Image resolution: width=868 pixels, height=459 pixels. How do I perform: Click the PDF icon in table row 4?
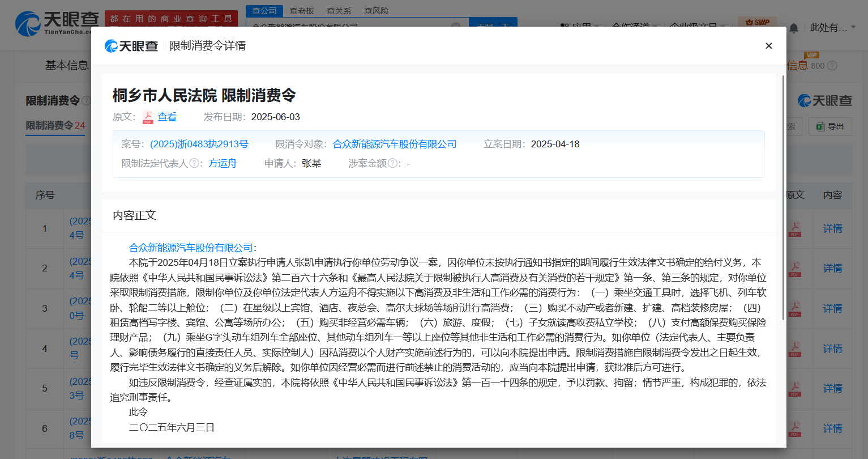(x=794, y=348)
